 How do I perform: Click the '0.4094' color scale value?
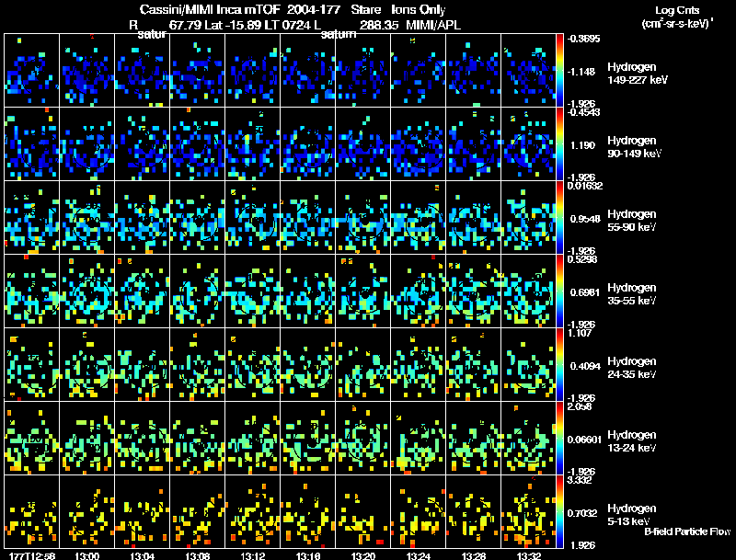pyautogui.click(x=585, y=366)
